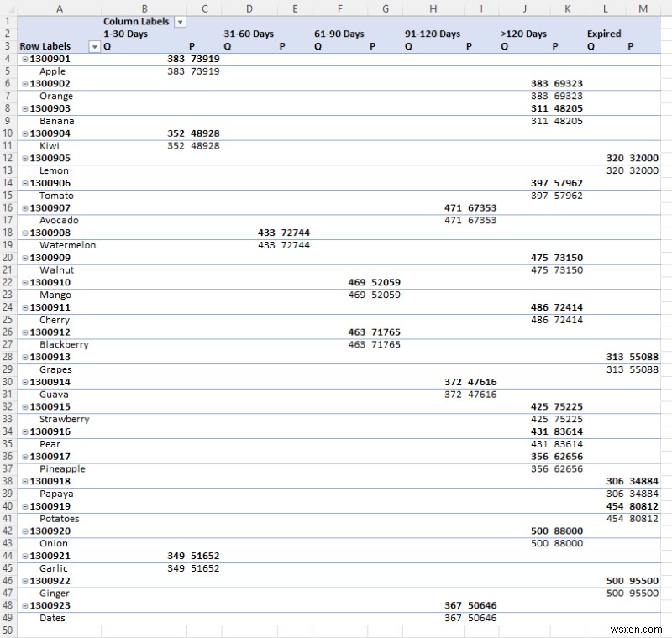Collapse the 1300920 group
The height and width of the screenshot is (638, 672).
pos(26,531)
